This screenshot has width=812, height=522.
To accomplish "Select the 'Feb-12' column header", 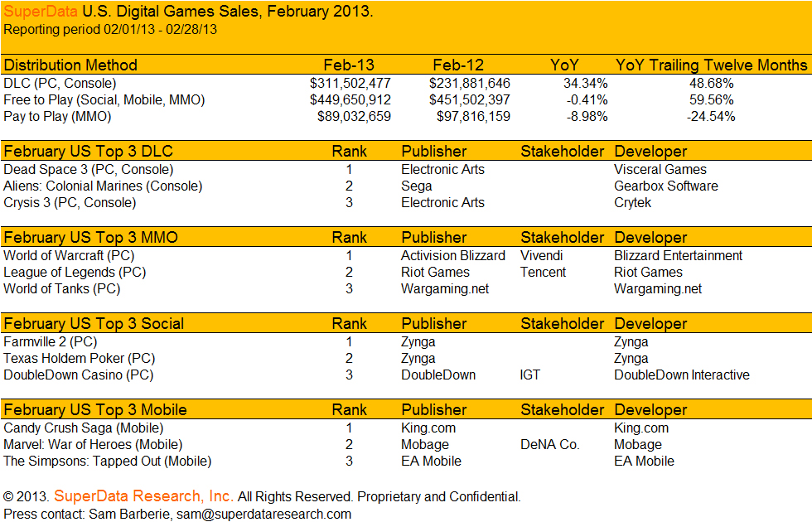I will (458, 65).
